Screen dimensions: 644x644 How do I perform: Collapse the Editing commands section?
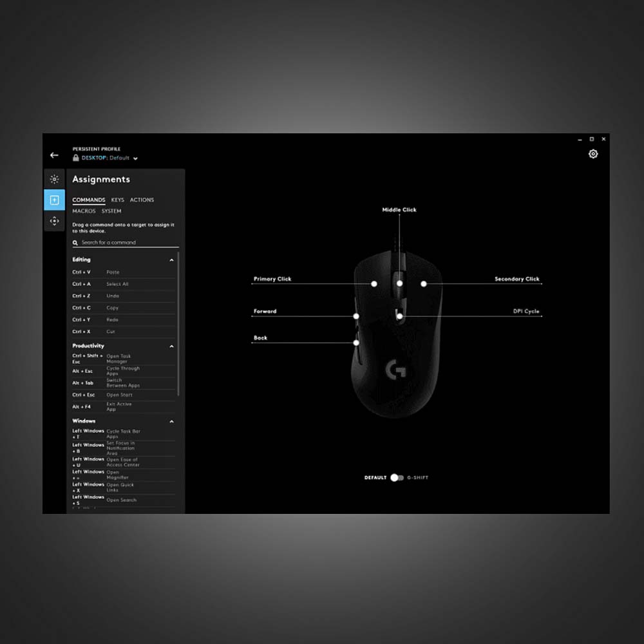(171, 260)
